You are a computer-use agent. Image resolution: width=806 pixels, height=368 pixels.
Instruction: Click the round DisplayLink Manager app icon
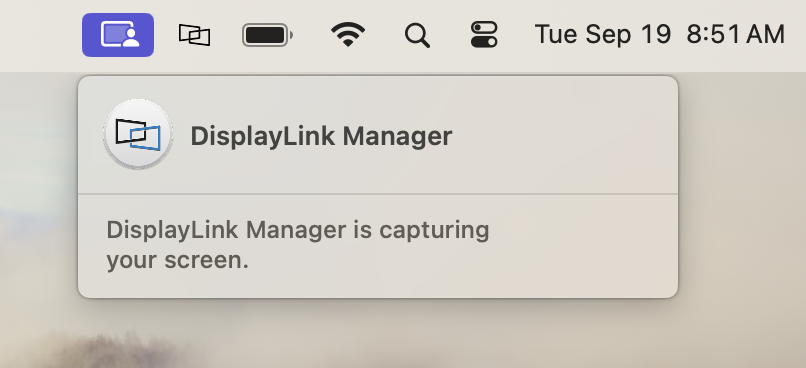[138, 135]
